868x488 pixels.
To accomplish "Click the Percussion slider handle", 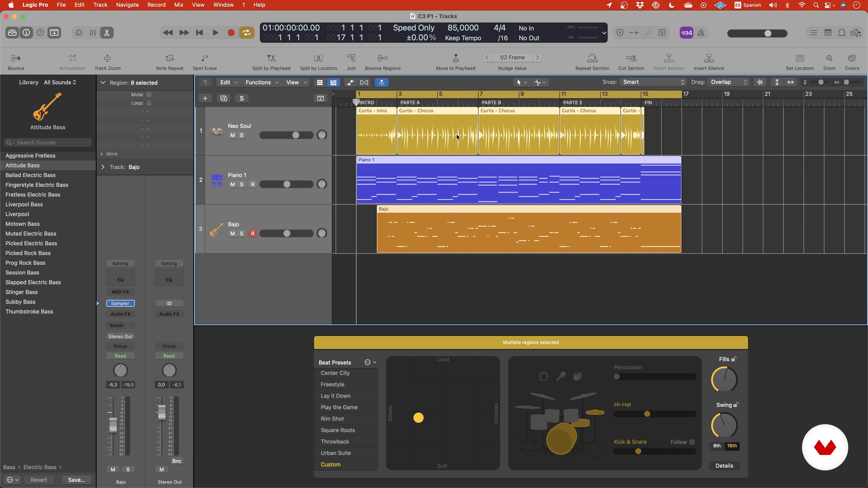I will [x=617, y=377].
